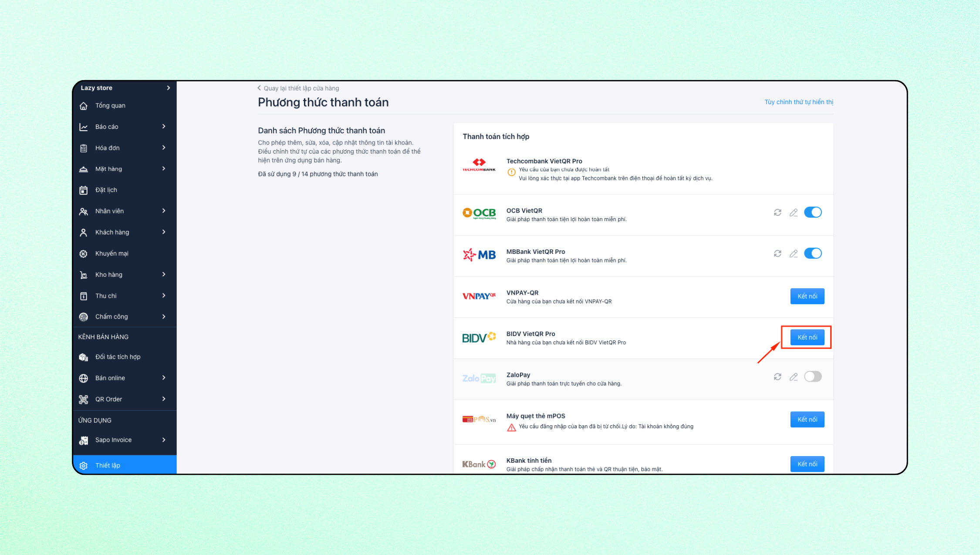Go back via Quay lại thiết lập cửa hàng

coord(299,88)
